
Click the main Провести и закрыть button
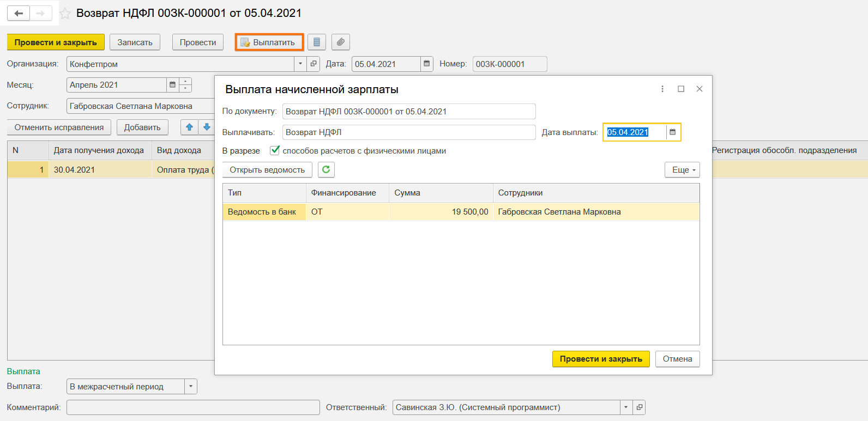coord(56,42)
